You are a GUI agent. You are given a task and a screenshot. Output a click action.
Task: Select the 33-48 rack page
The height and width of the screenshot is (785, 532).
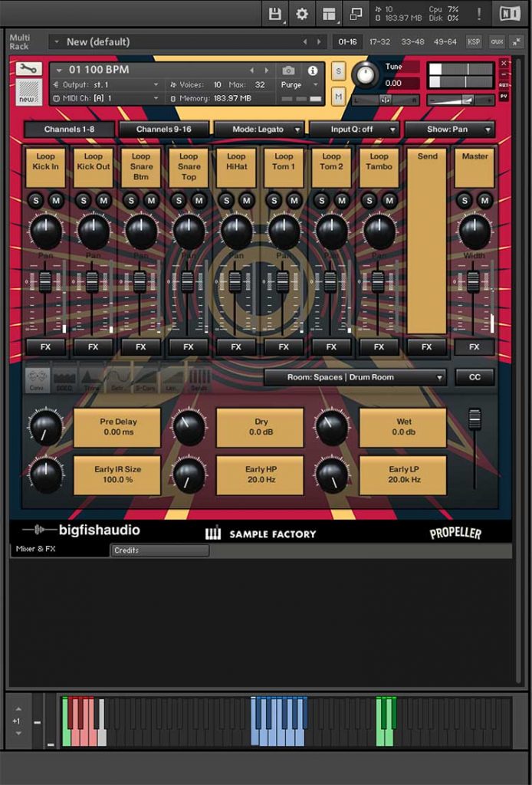pos(413,41)
